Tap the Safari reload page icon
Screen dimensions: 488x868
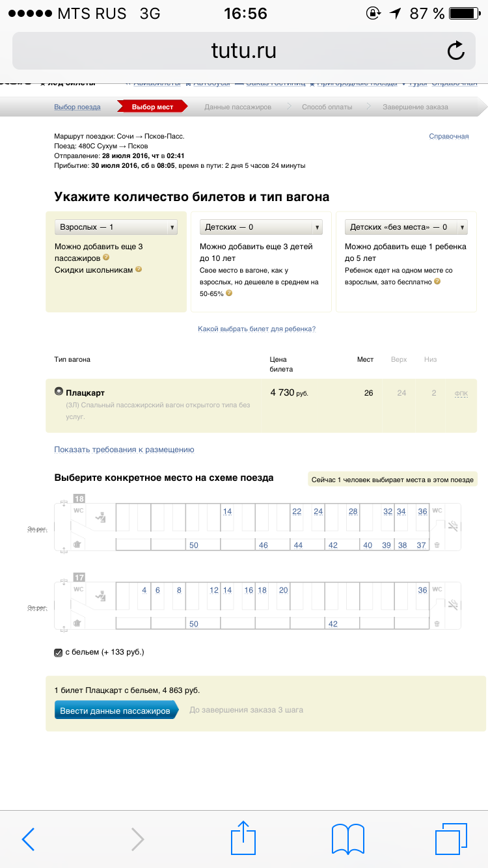coord(456,50)
